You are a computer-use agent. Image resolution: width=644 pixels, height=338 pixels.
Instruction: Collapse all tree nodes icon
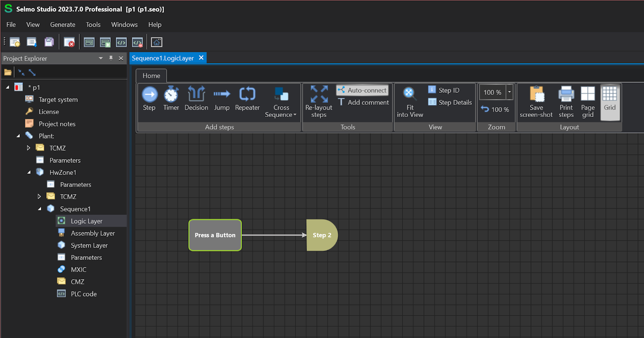coord(21,73)
